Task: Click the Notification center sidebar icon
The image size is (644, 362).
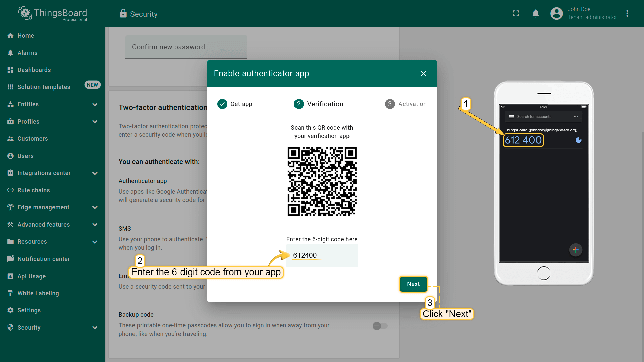Action: 10,259
